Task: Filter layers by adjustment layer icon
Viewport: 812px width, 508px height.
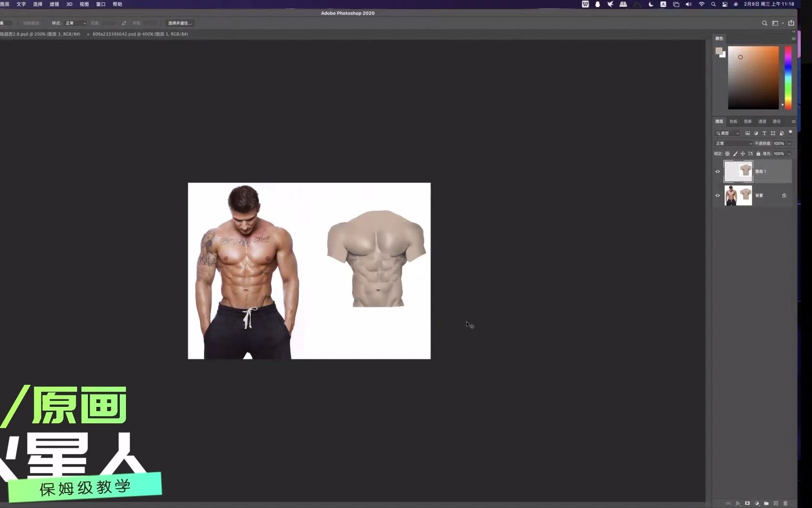Action: 756,134
